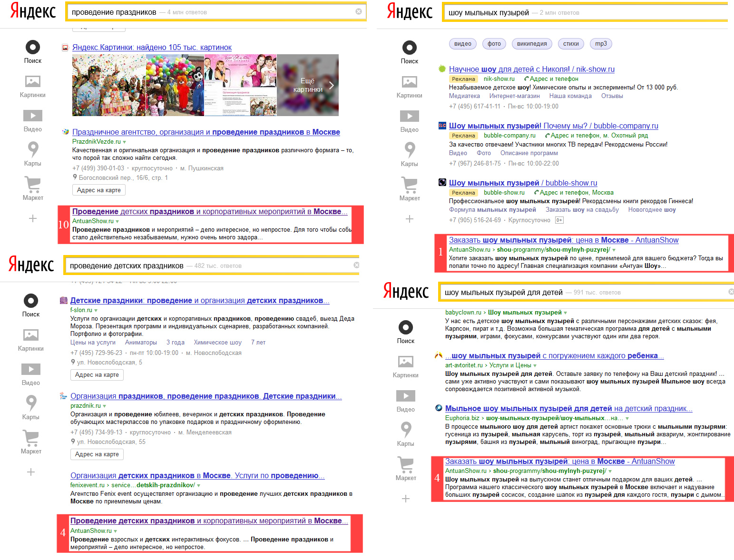Click plus icon under Маркет beside 4 млн ответов results
The image size is (734, 560).
33,218
